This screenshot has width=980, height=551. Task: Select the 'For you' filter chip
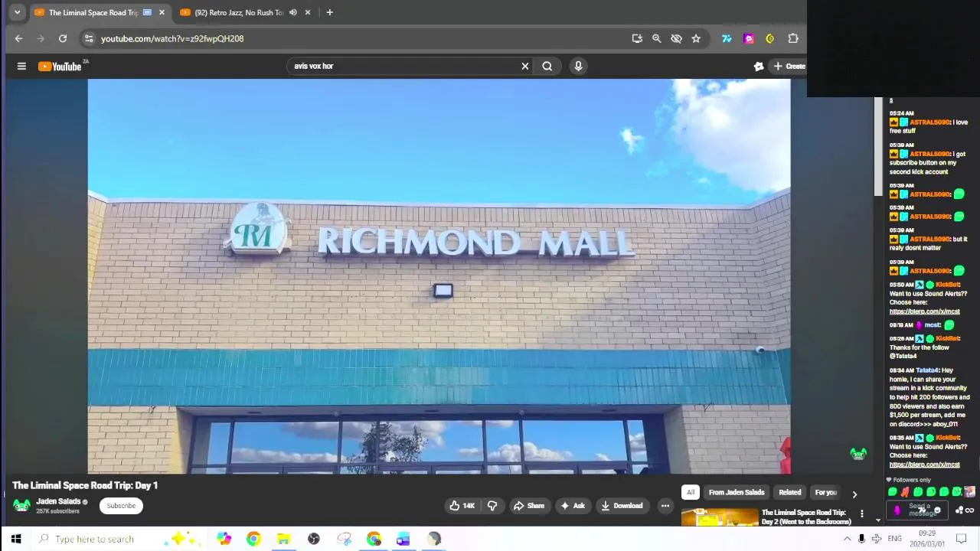[x=825, y=493]
